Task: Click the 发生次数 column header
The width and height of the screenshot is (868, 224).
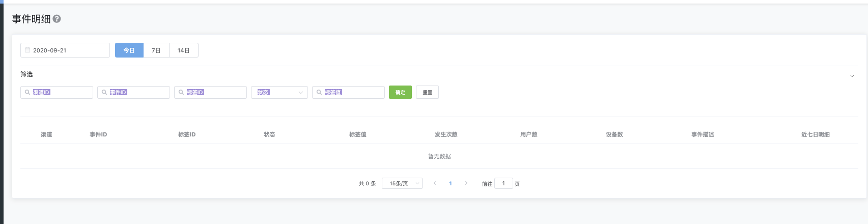Action: [x=446, y=134]
